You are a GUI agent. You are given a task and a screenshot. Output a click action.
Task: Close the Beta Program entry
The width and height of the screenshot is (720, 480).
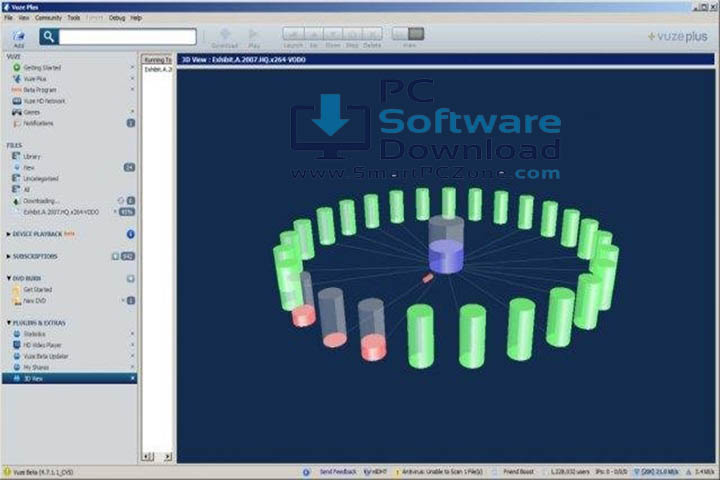click(132, 90)
